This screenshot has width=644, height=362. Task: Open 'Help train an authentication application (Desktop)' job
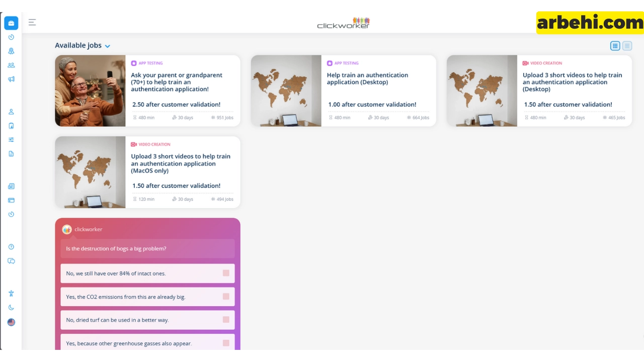[367, 78]
